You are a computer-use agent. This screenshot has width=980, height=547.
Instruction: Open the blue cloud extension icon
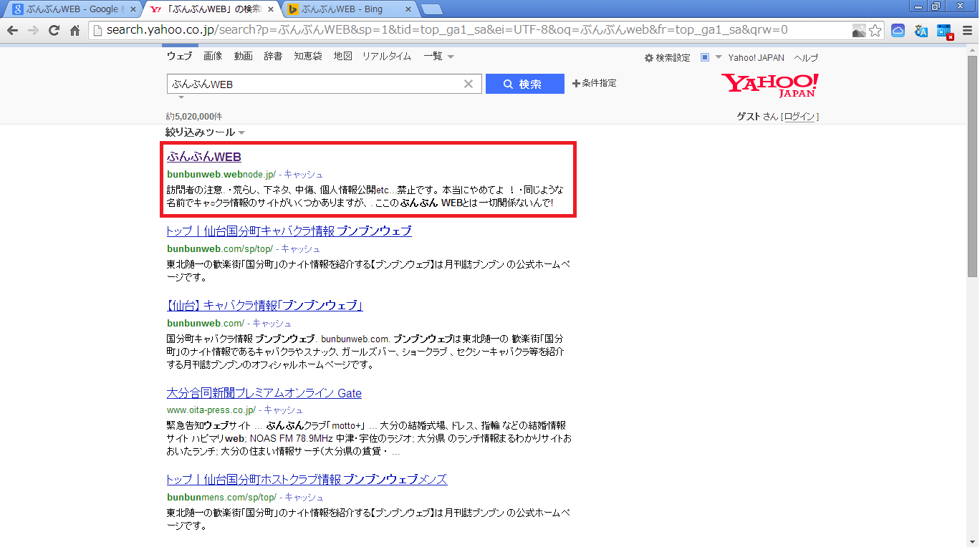click(x=898, y=31)
